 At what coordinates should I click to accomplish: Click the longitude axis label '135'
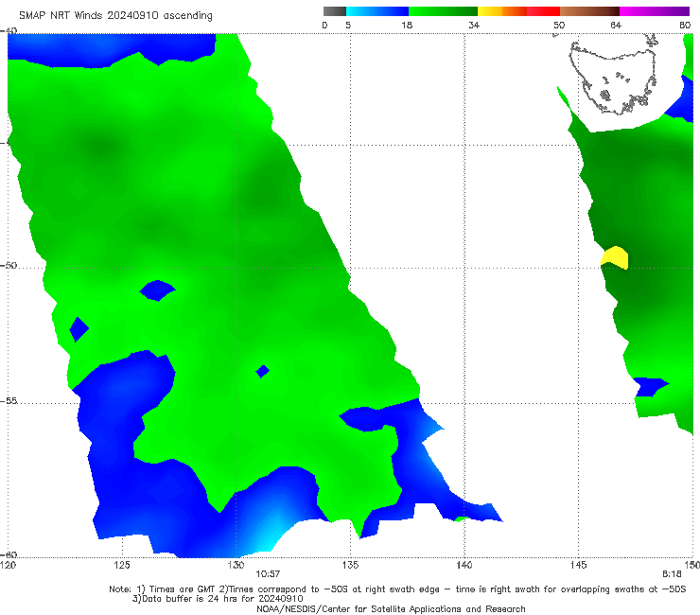350,566
